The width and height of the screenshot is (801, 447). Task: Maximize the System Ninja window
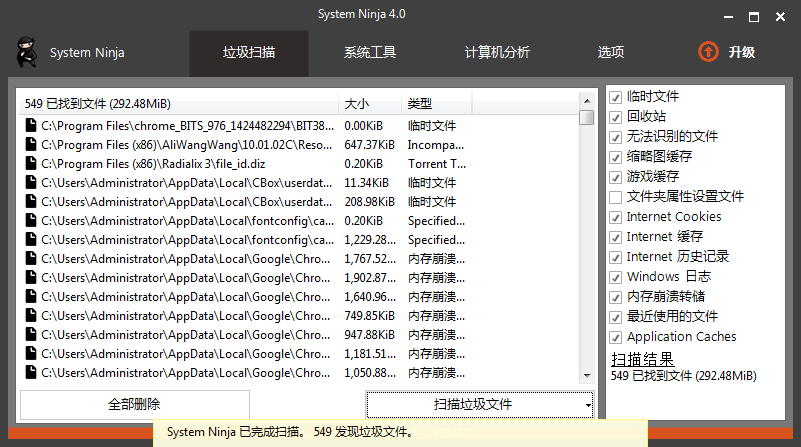coord(754,17)
